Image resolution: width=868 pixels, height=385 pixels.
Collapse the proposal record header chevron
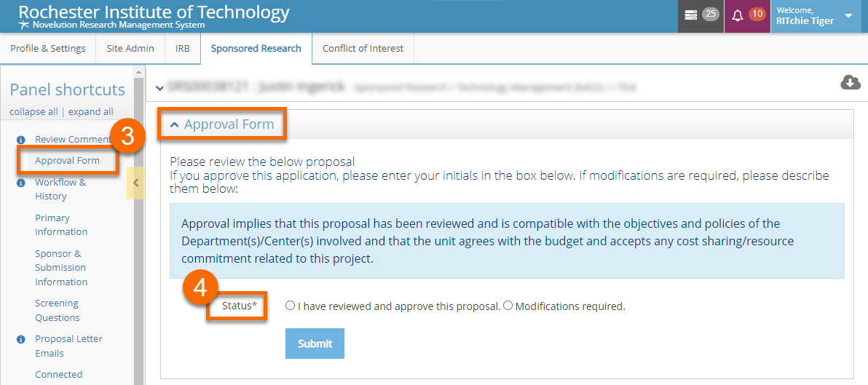click(x=159, y=88)
